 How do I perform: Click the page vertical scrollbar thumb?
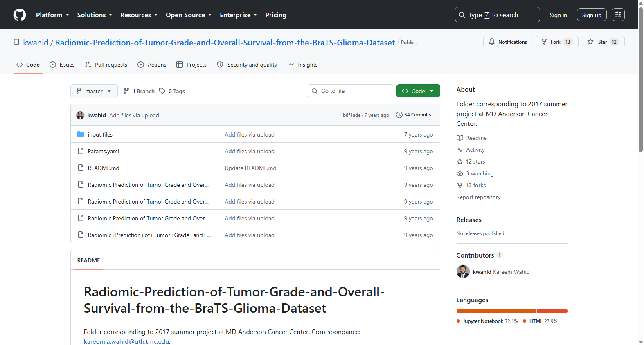[x=641, y=80]
